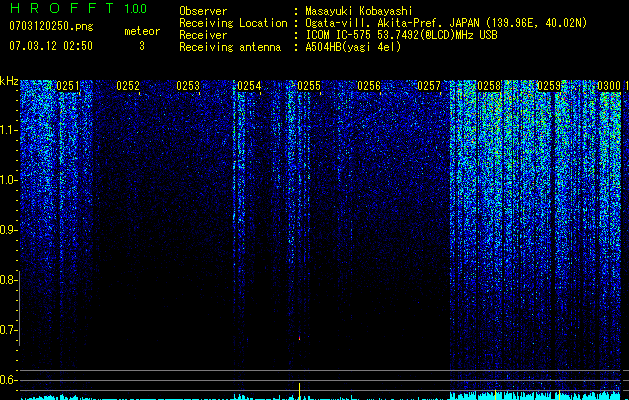Click the HROFFT title text
The height and width of the screenshot is (400, 629).
[62, 8]
